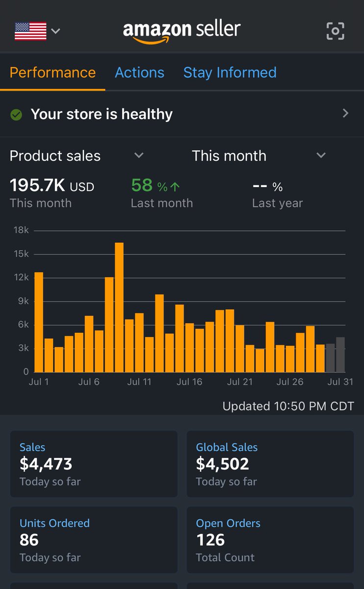
Task: Open the Stay Informed tab
Action: [230, 73]
